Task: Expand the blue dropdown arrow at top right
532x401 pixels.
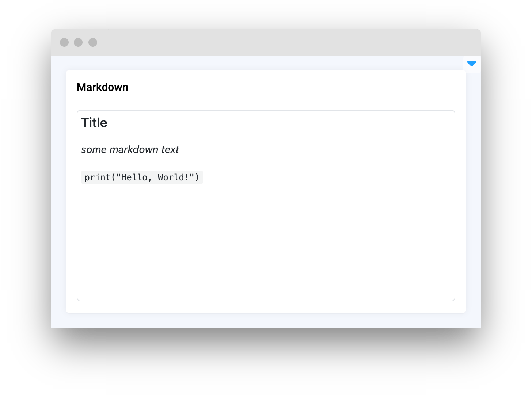Action: (x=472, y=64)
